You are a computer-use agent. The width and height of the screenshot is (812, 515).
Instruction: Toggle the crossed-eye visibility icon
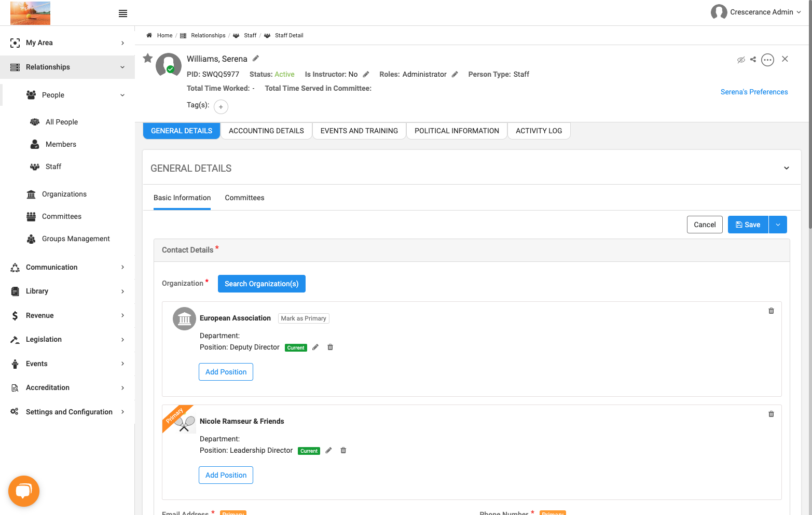point(741,60)
